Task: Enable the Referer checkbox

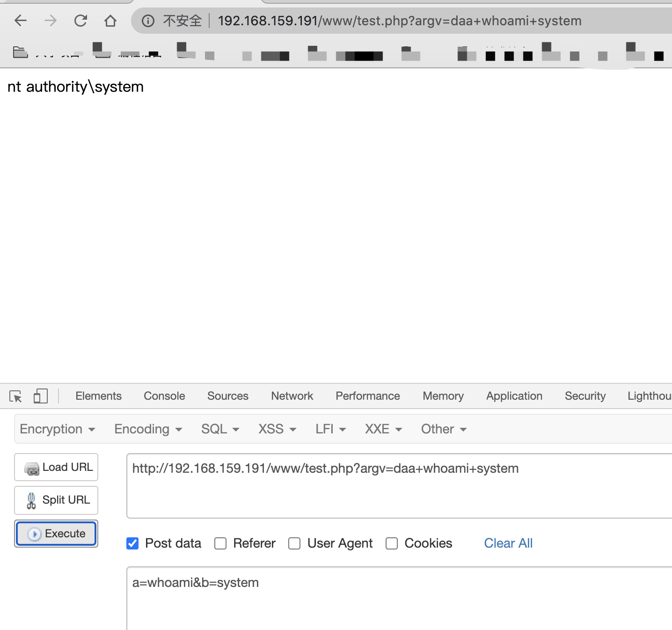Action: tap(220, 543)
